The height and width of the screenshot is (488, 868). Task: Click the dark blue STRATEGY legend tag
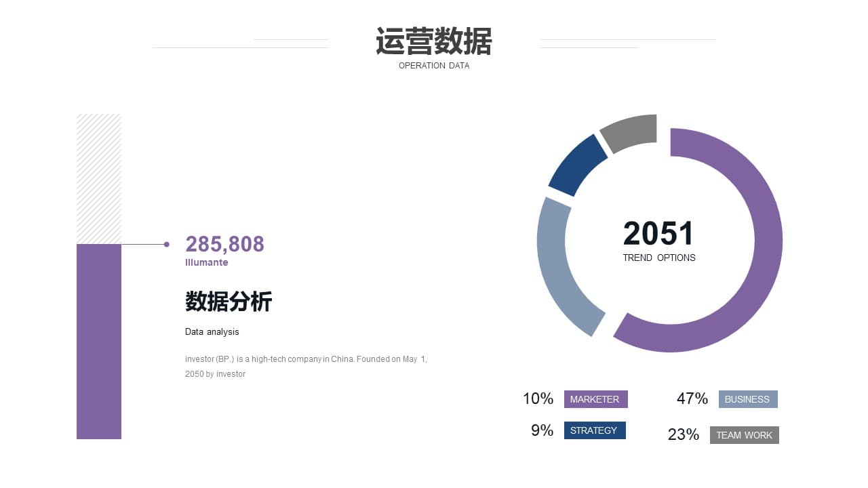click(595, 430)
